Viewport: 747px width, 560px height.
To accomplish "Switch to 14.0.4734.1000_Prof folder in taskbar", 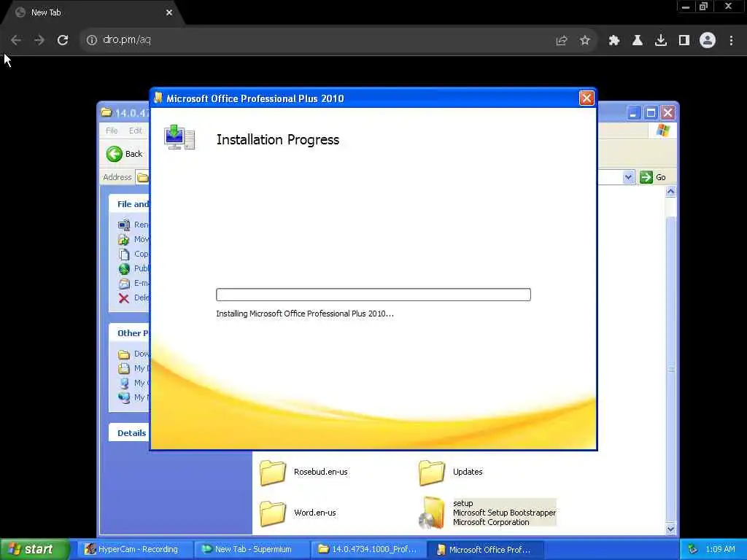I will pos(368,549).
